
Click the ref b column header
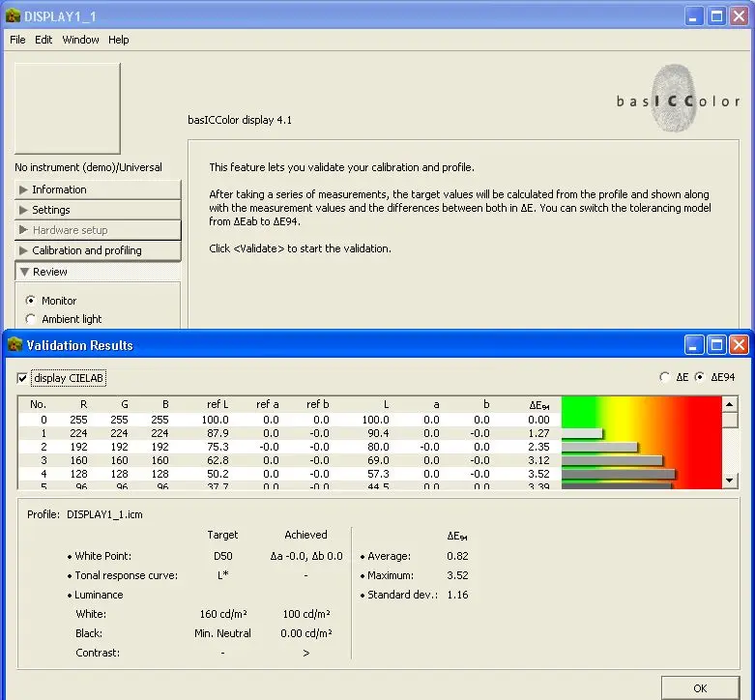click(x=318, y=404)
